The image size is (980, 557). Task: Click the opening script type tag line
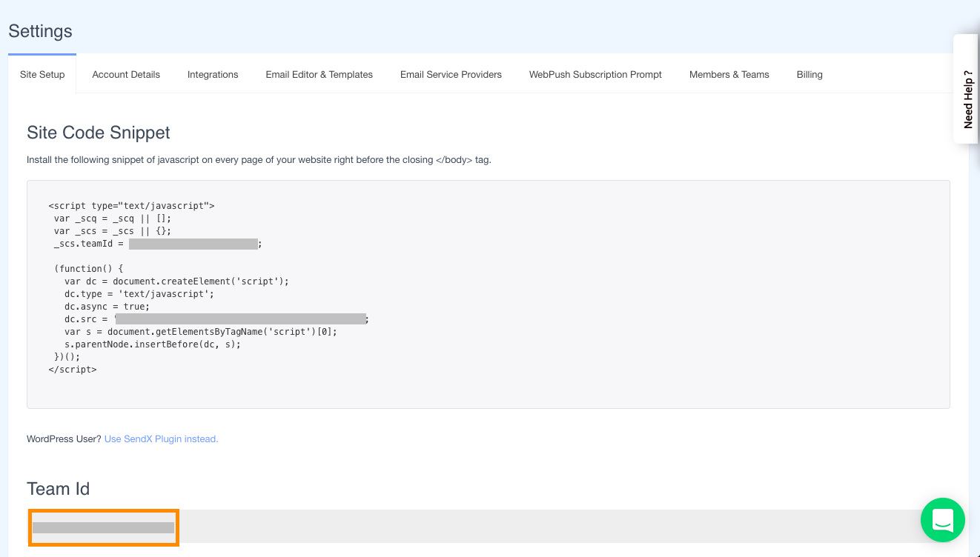(x=131, y=206)
